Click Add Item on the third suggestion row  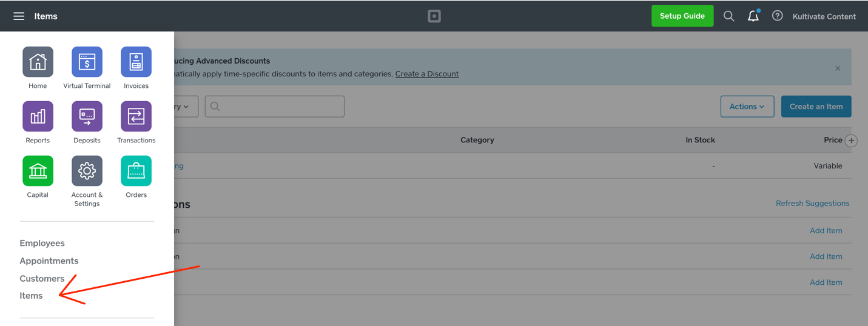[826, 282]
